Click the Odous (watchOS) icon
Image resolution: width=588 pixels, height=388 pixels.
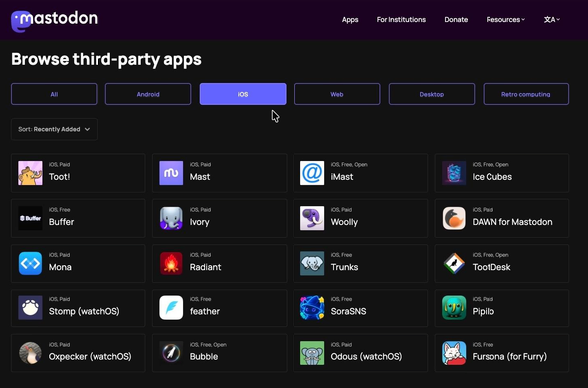[x=312, y=353]
